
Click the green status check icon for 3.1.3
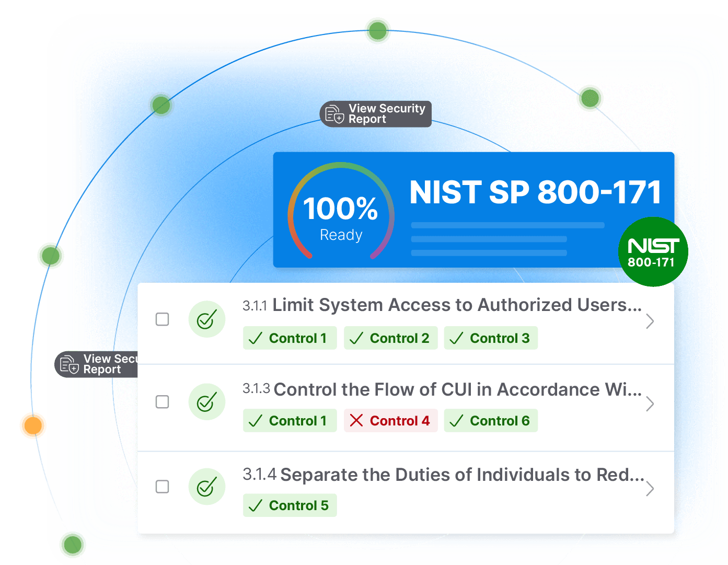point(206,402)
